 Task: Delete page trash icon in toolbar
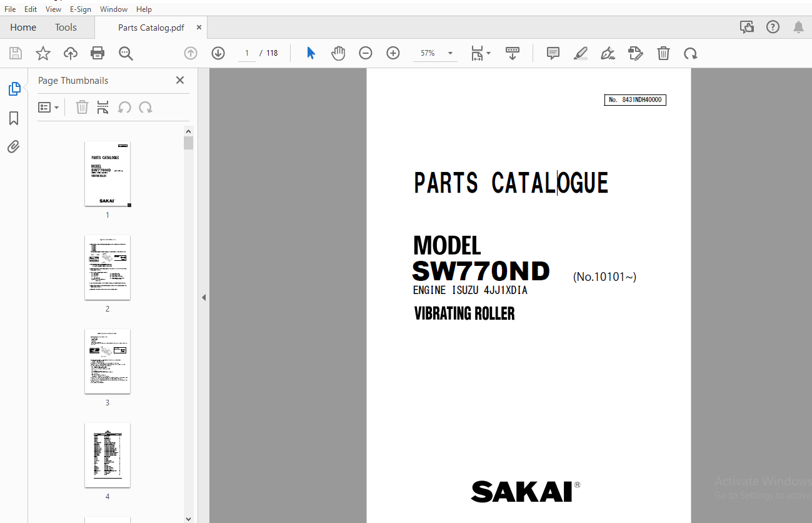click(x=663, y=53)
